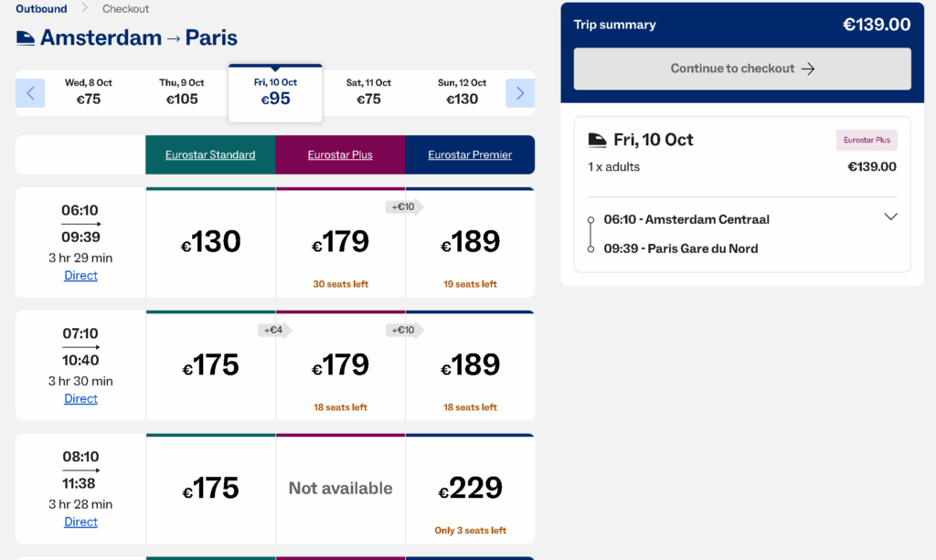Screen dimensions: 936x560
Task: Click the +€4 upgrade tag on 07:10 train
Action: click(x=274, y=330)
